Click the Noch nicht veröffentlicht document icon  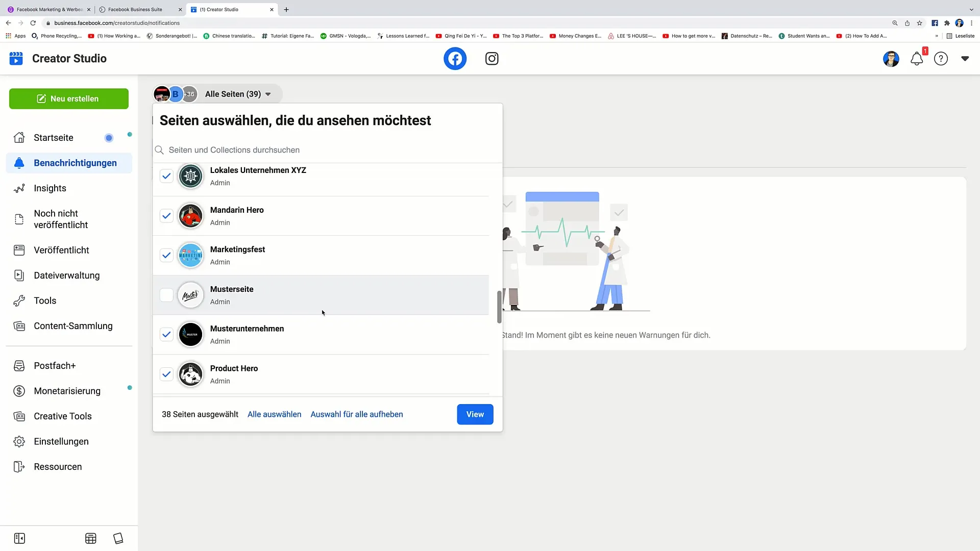(x=19, y=219)
